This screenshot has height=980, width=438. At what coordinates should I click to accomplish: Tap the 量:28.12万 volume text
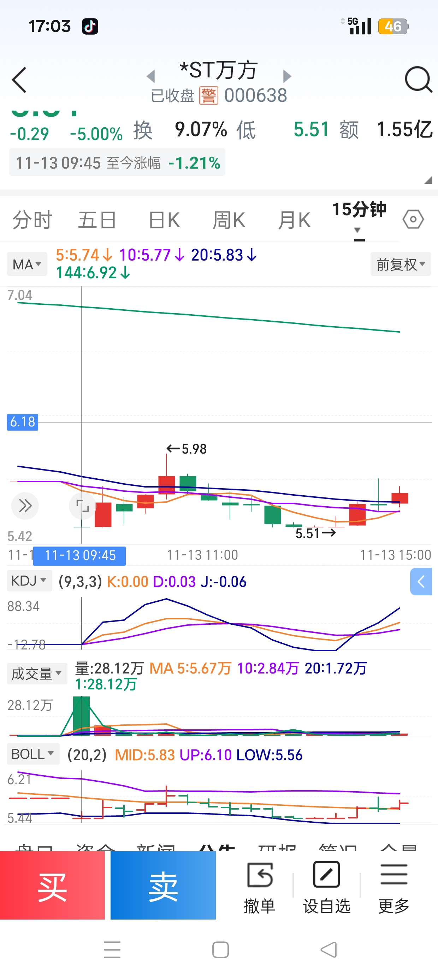[x=109, y=668]
